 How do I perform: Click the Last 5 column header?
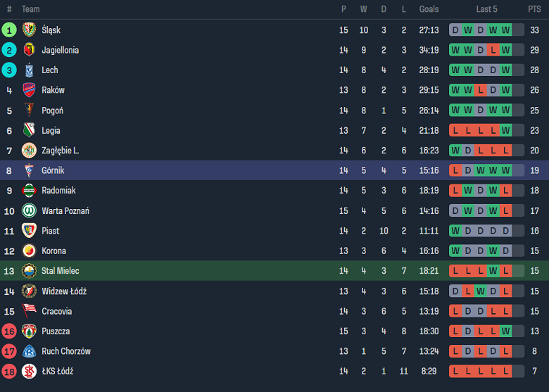pyautogui.click(x=486, y=9)
